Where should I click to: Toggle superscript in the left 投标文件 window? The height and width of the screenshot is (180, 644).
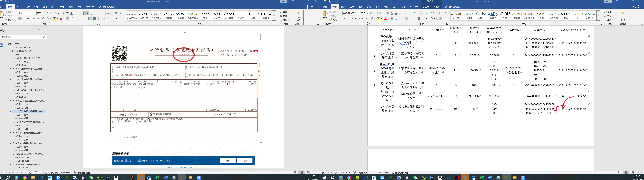click(43, 19)
